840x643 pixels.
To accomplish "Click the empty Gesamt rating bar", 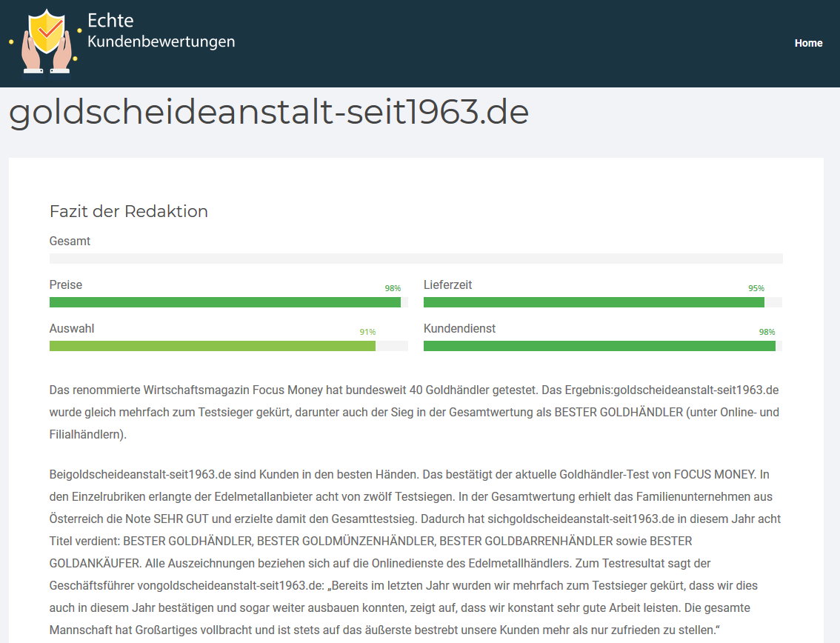I will [x=416, y=259].
